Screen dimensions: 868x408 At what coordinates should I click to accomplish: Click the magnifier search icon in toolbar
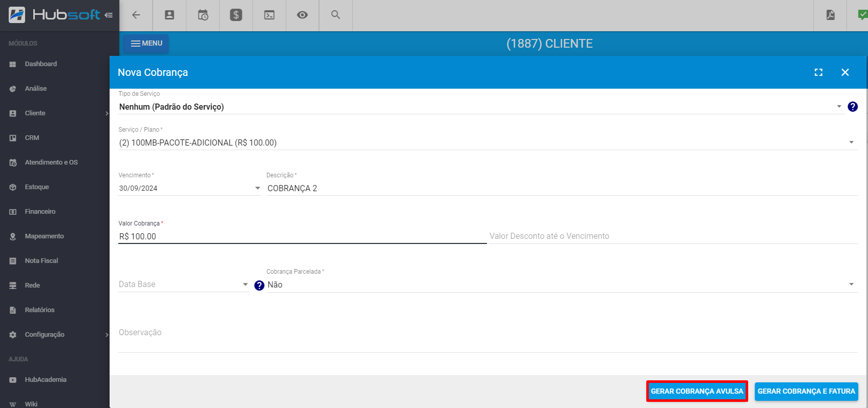coord(335,15)
